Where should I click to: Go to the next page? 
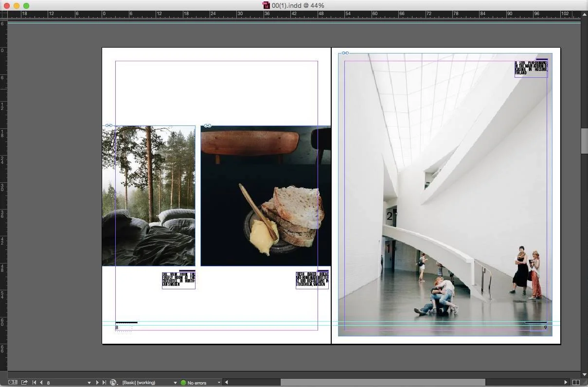(x=97, y=383)
